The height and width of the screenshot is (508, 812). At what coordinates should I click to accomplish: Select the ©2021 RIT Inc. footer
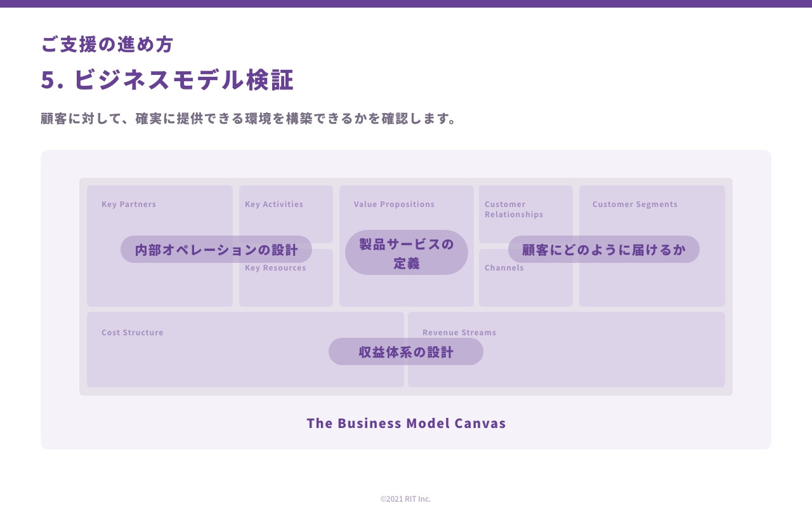405,499
